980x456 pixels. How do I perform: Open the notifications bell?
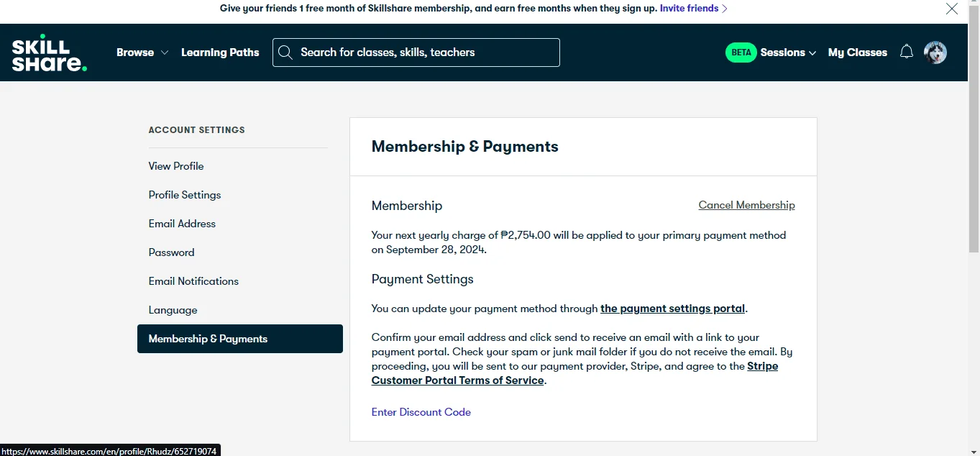click(x=907, y=52)
